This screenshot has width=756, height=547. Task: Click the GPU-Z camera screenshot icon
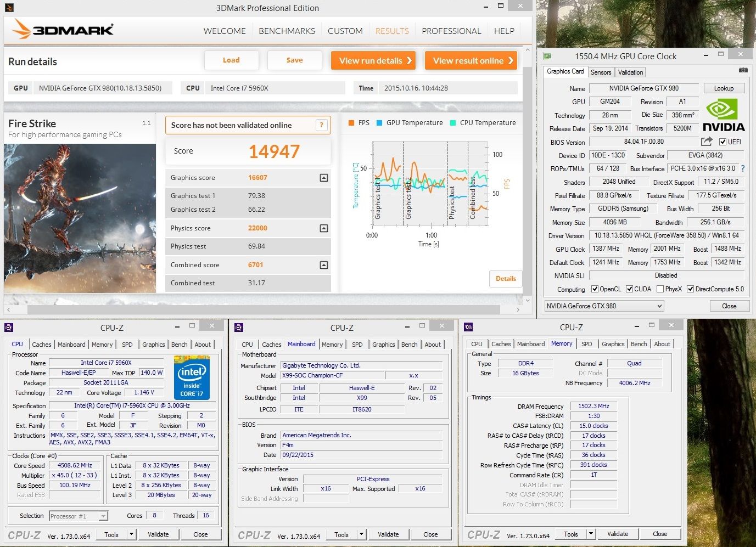pos(743,70)
